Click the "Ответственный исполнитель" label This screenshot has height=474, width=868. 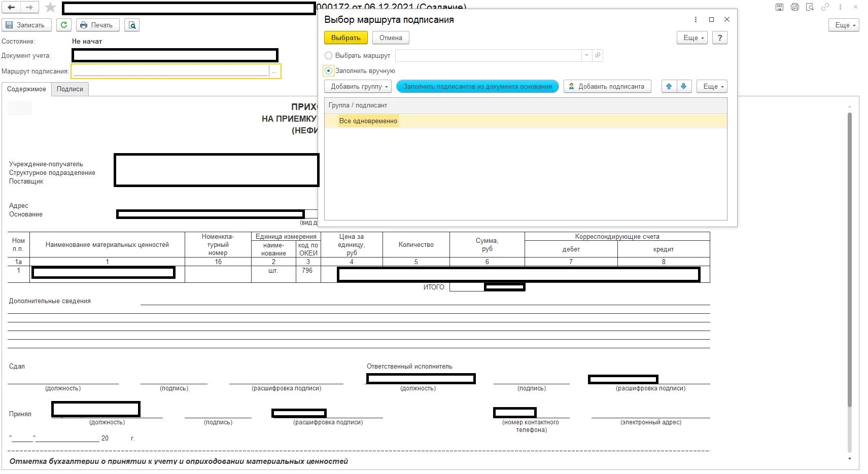pos(409,367)
